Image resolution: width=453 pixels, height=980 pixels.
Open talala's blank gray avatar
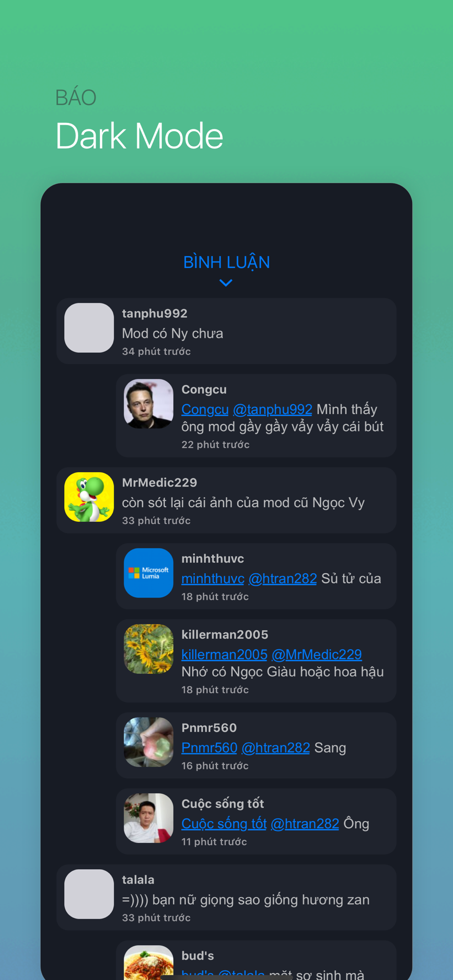pos(89,894)
